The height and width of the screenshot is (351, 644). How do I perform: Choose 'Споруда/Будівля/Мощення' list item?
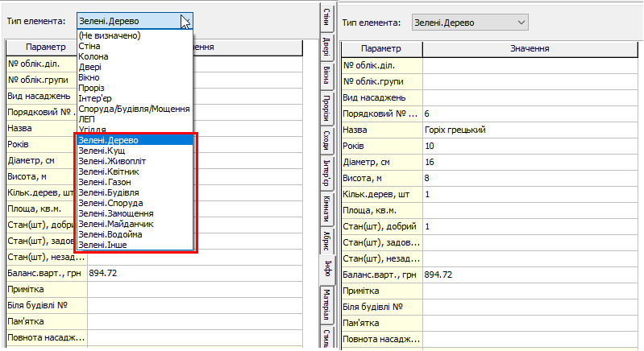point(134,109)
